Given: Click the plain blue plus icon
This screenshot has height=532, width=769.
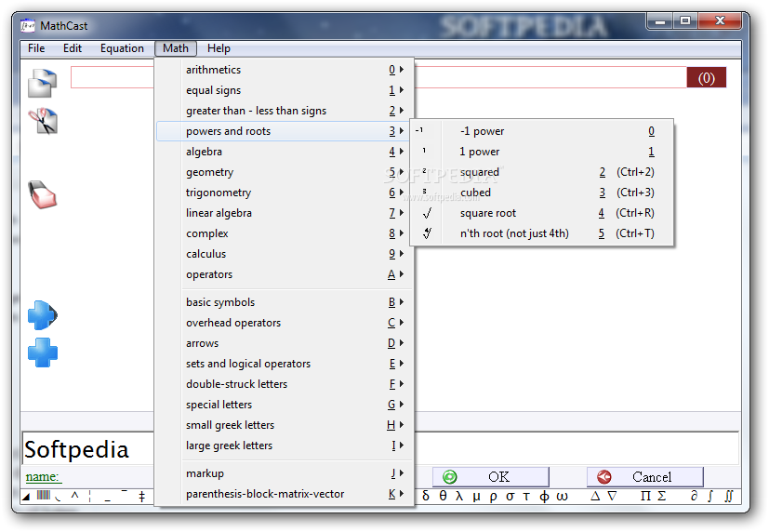Looking at the screenshot, I should pos(43,352).
